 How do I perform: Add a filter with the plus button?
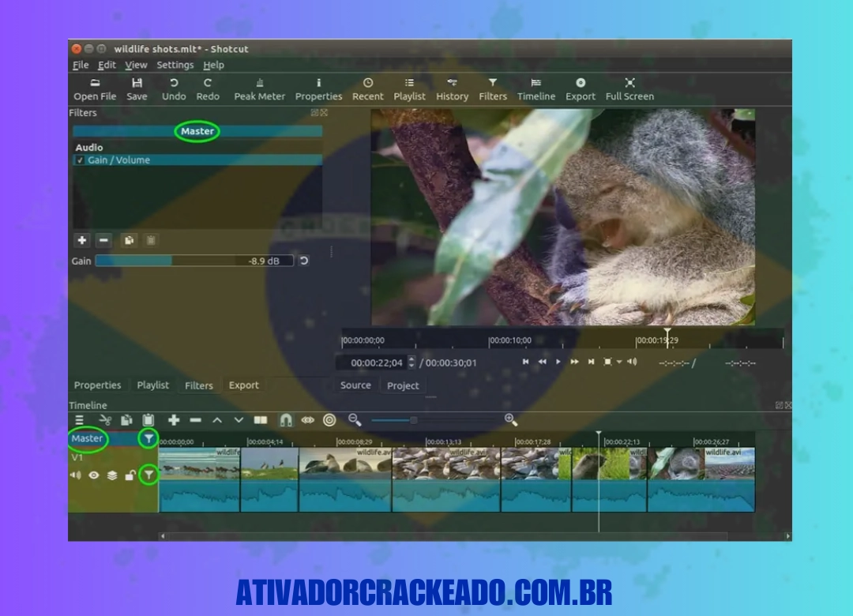[x=81, y=240]
